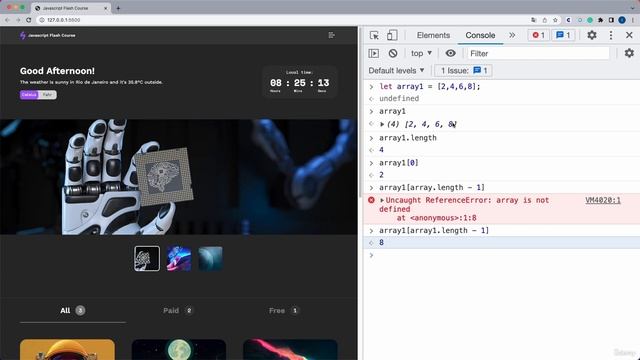Click the red error icon in the console
This screenshot has height=360, width=640.
tap(371, 200)
